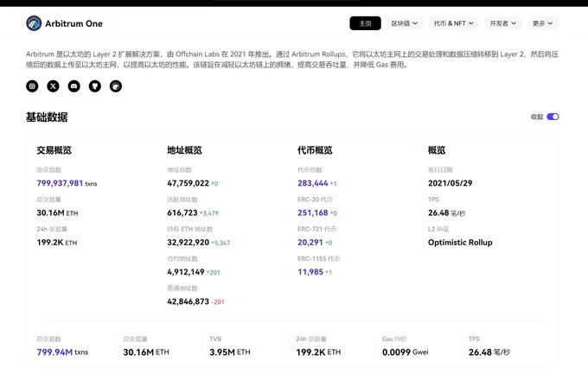Click the 47,759,022 total addresses value
The image size is (588, 380).
188,183
